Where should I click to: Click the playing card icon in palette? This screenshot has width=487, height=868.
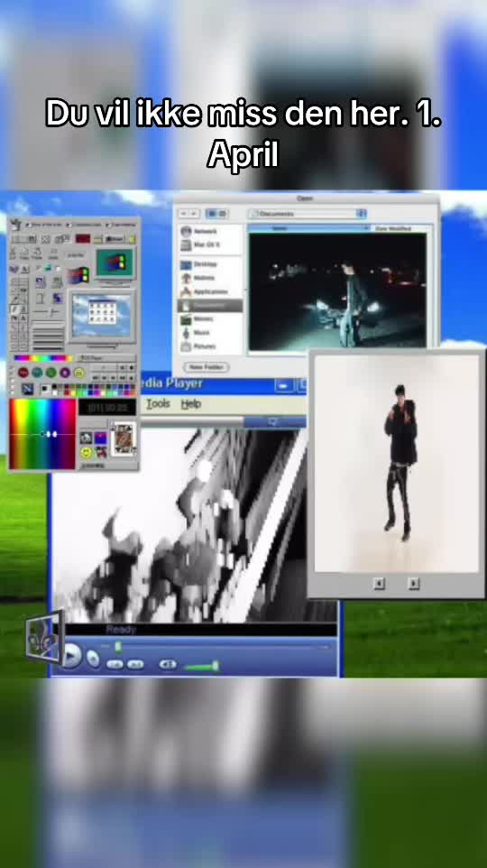point(124,439)
